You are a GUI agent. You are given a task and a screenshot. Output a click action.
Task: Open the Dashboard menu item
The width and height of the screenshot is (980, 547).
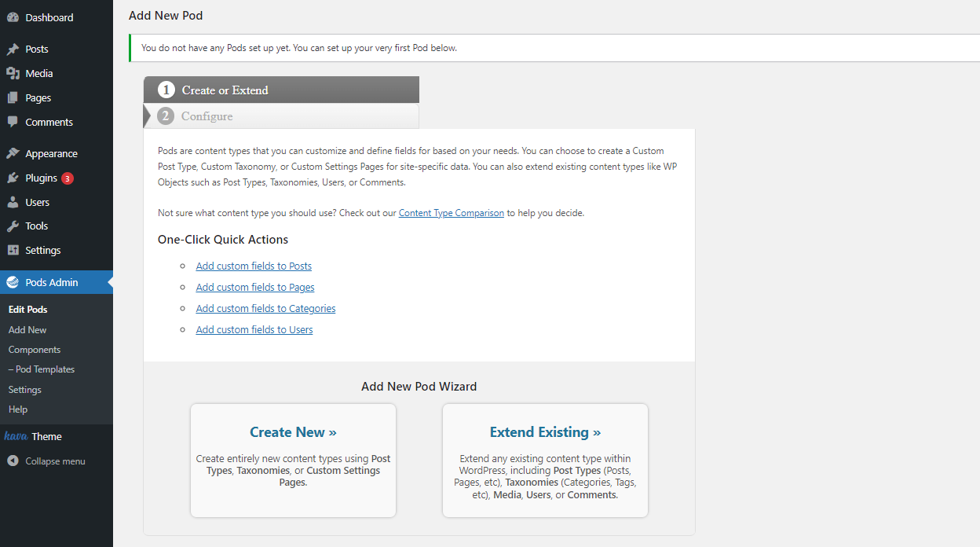57,17
